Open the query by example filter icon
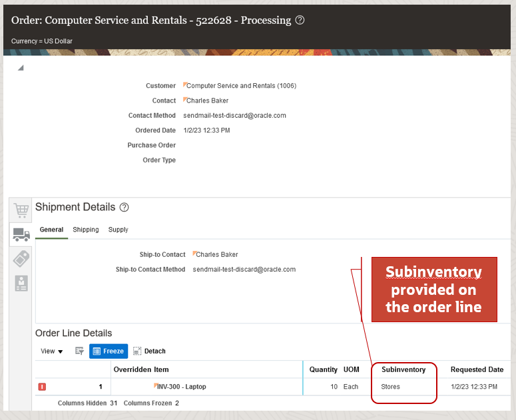 (79, 351)
